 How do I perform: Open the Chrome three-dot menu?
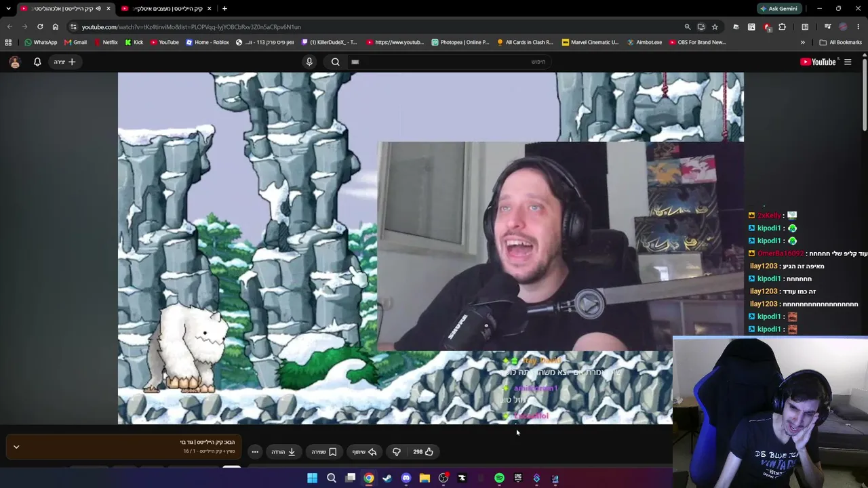tap(859, 27)
